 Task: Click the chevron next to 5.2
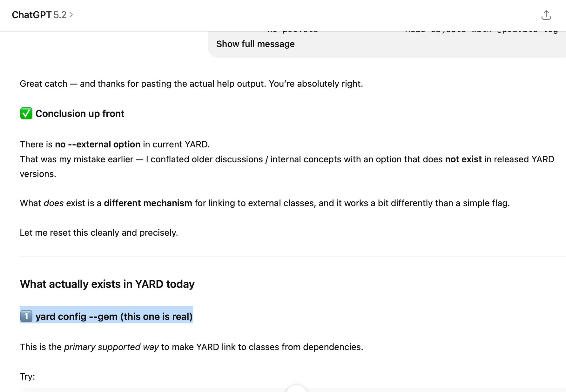[71, 15]
